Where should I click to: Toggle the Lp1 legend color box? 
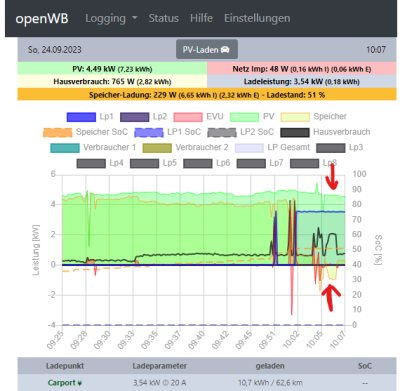point(81,117)
